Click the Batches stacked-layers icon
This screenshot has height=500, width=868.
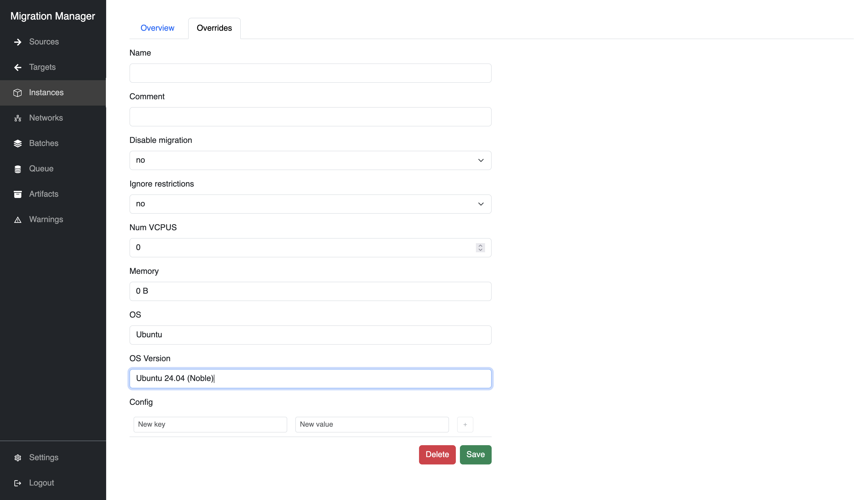click(18, 144)
